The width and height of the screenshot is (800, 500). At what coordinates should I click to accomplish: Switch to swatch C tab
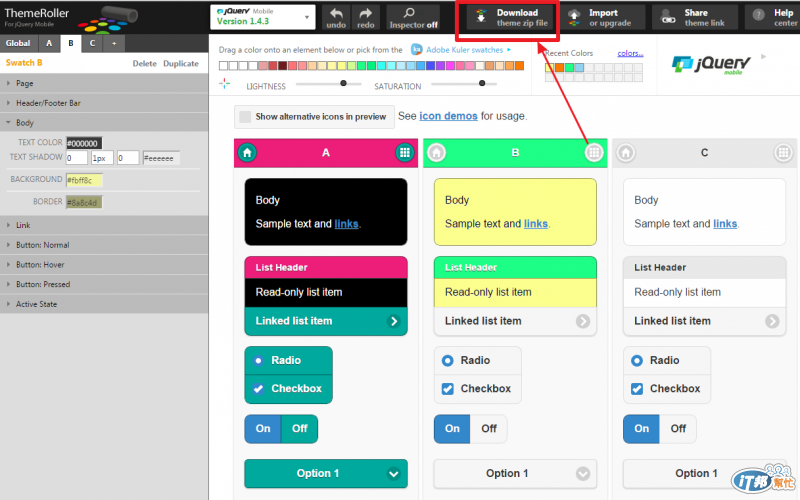pos(92,43)
